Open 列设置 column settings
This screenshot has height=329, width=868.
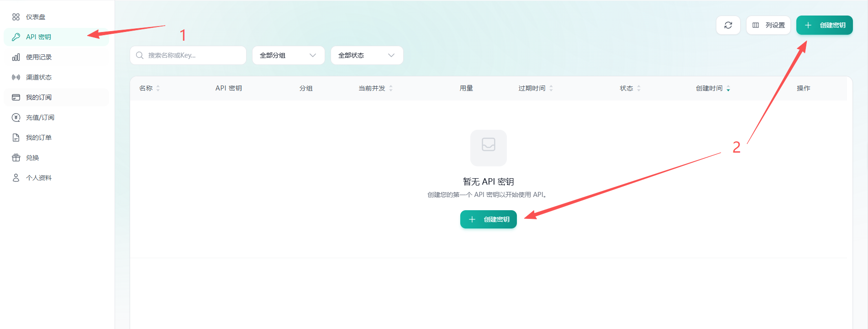[x=768, y=25]
